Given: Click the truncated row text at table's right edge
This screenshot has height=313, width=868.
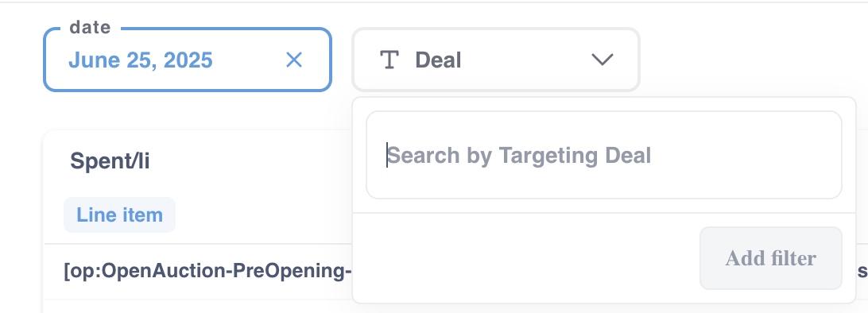Looking at the screenshot, I should tap(862, 272).
